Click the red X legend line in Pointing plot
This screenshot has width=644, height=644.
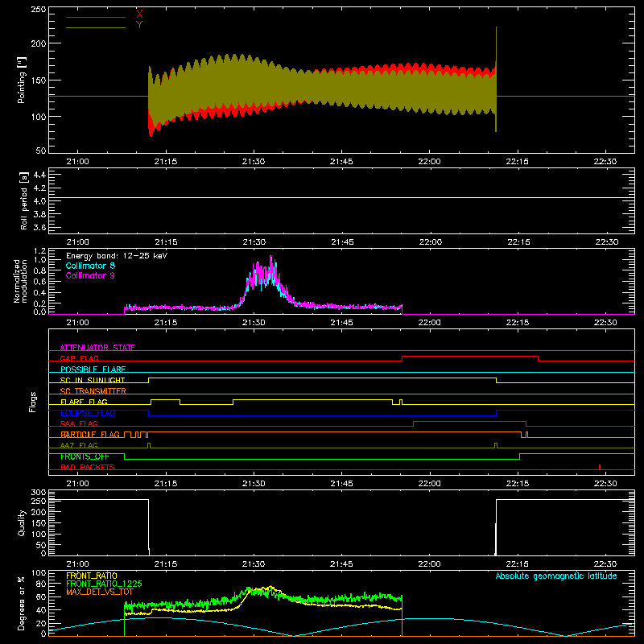96,17
